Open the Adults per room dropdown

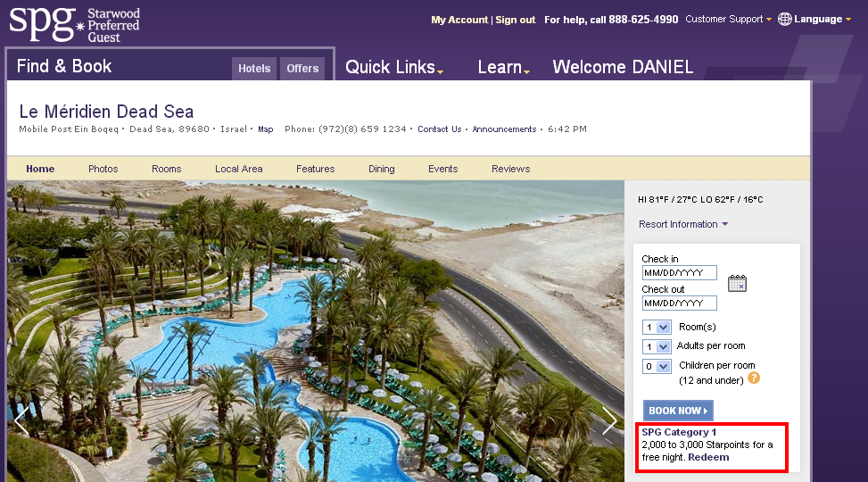[657, 347]
